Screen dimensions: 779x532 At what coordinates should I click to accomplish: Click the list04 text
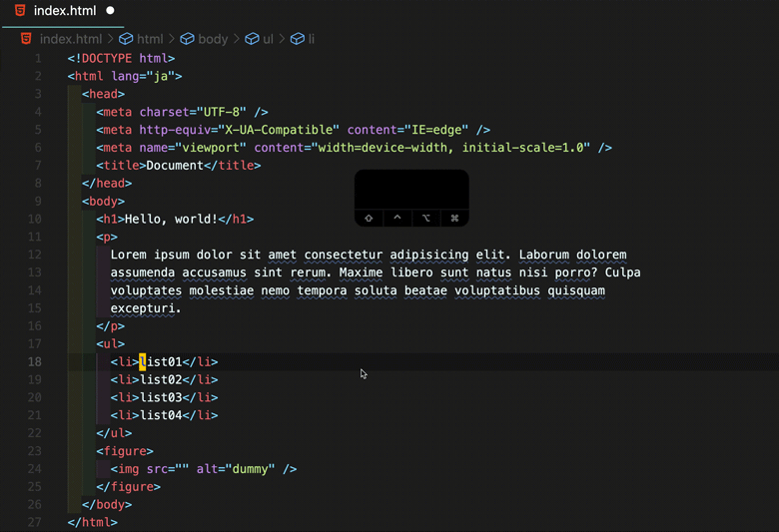161,415
